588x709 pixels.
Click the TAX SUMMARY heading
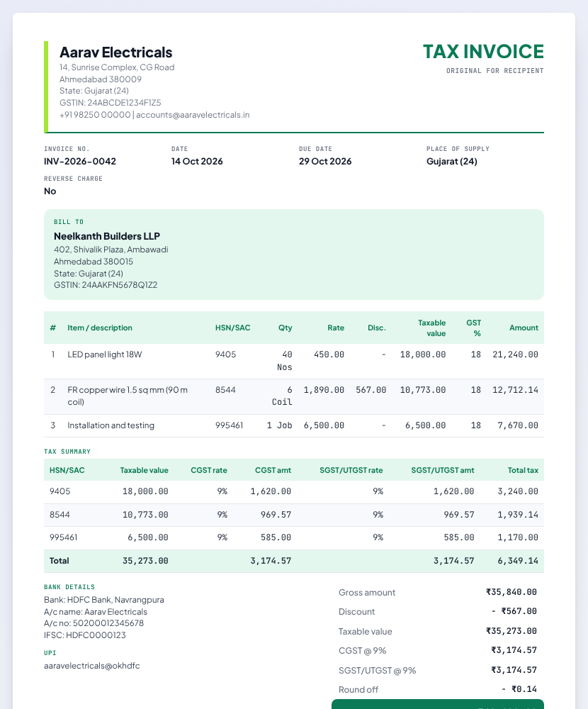pos(67,452)
